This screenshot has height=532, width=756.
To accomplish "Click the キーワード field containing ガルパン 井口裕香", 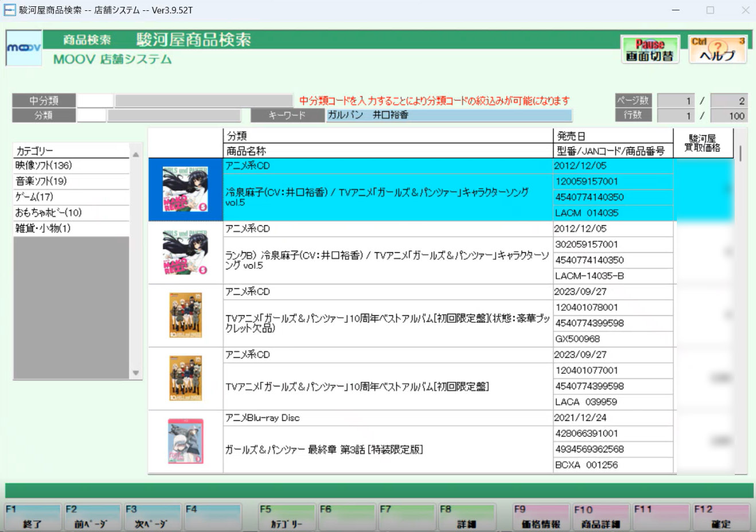I will (x=449, y=115).
